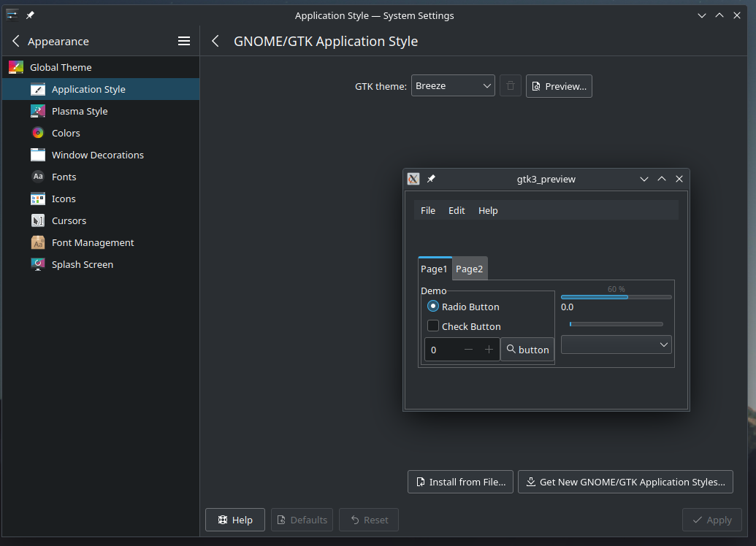Go back from GNOME/GTK Application Style page
756x546 pixels.
(x=215, y=42)
